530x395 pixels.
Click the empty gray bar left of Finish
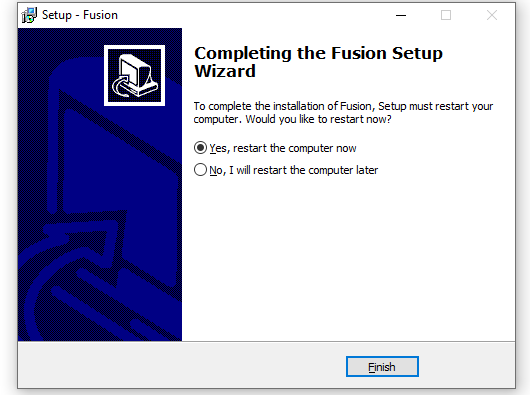pyautogui.click(x=182, y=366)
